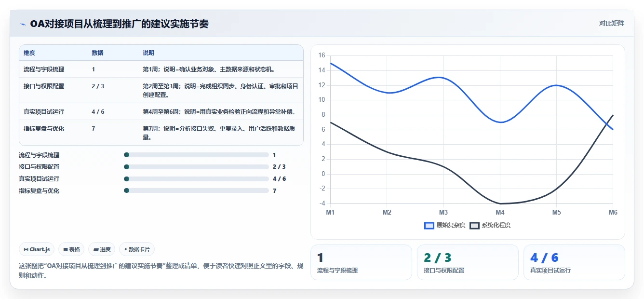Screen dimensions: 644x299
Task: Select 真实项目试运行 table row cell
Action: (44, 112)
